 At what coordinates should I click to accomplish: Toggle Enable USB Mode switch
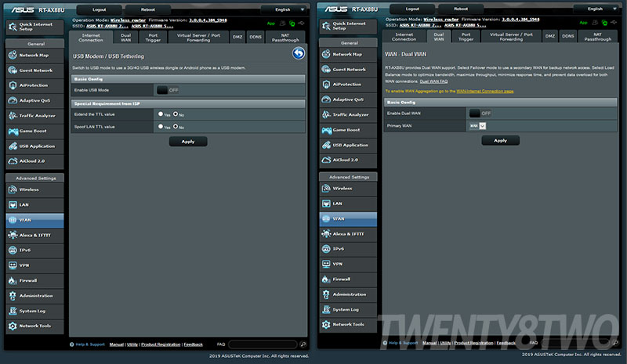[167, 90]
